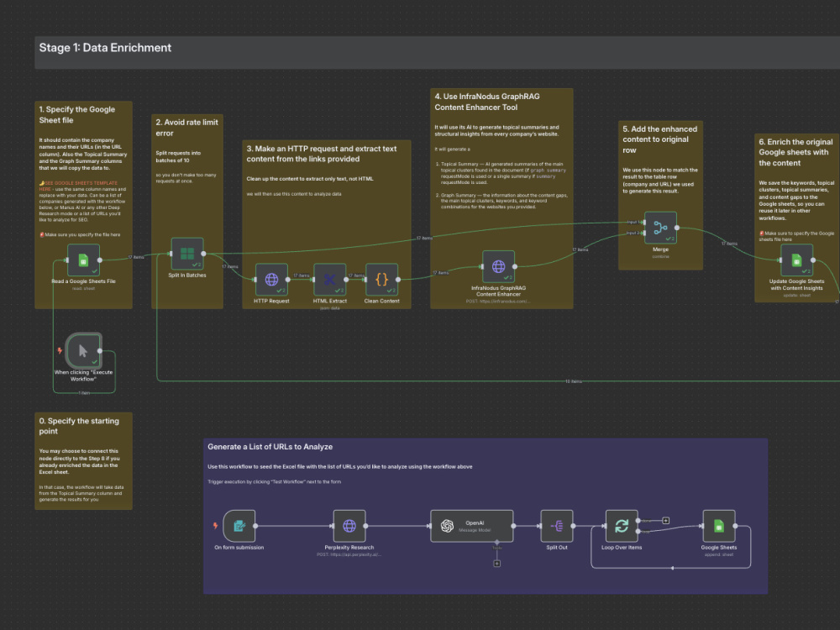
Task: Open the SEE GOOGLE SHEETS TEMPLATE HERE link
Action: tap(78, 186)
